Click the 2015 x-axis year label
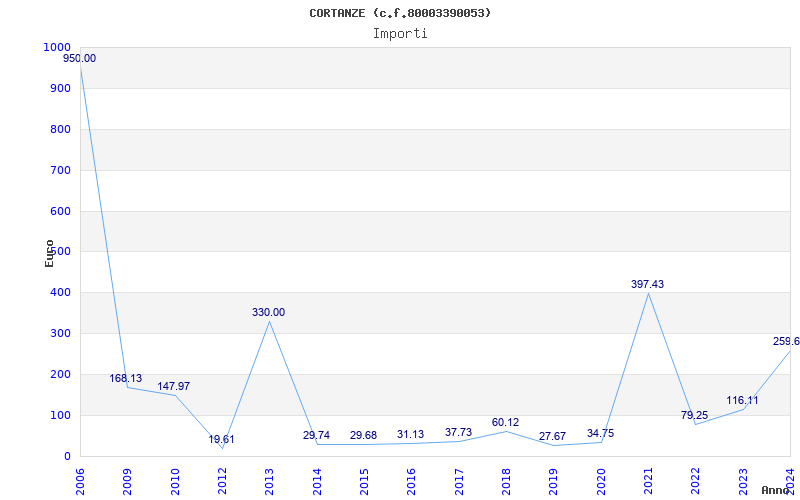The height and width of the screenshot is (500, 800). tap(364, 481)
